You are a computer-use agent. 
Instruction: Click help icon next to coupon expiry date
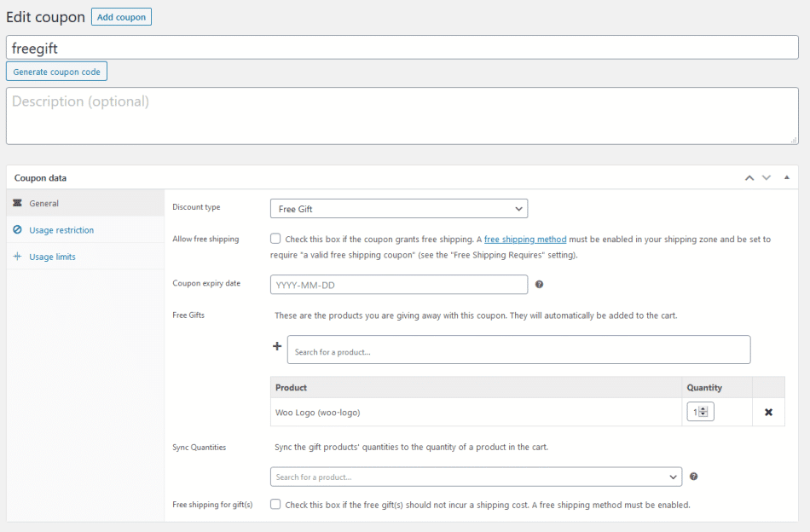click(539, 285)
